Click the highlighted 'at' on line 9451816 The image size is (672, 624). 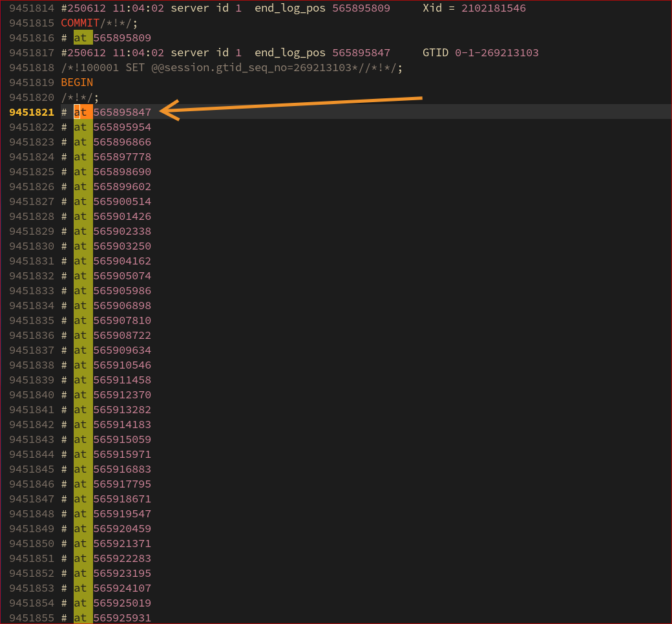[x=80, y=38]
